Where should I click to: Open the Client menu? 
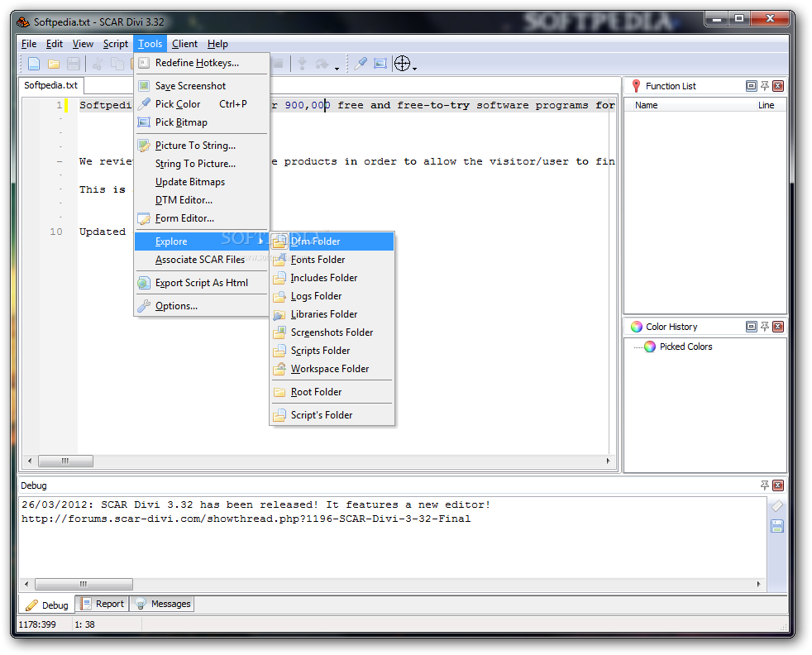click(x=184, y=44)
